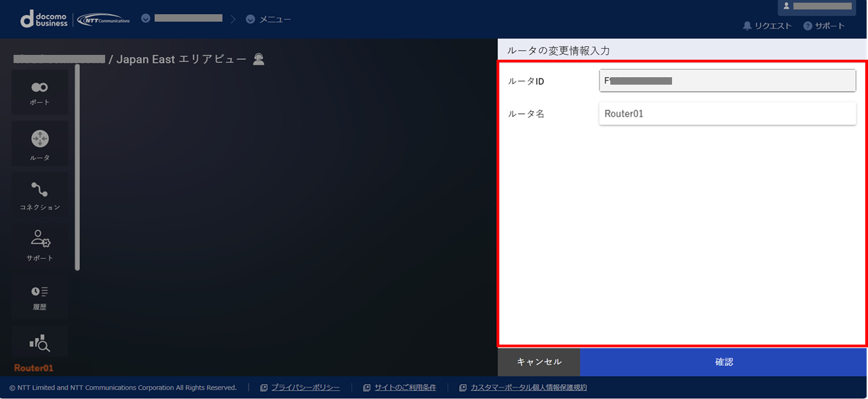The image size is (868, 399).
Task: Click the sidebar vertical scrollbar
Action: point(77,167)
